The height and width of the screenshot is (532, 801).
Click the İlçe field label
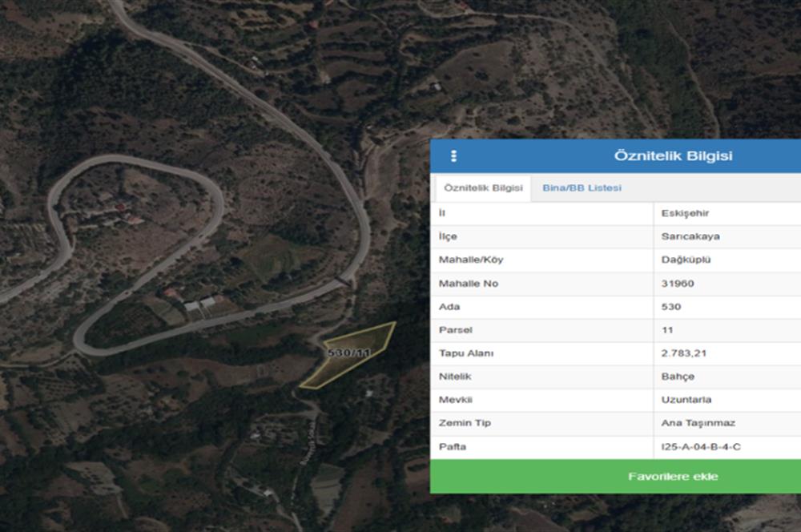point(448,236)
